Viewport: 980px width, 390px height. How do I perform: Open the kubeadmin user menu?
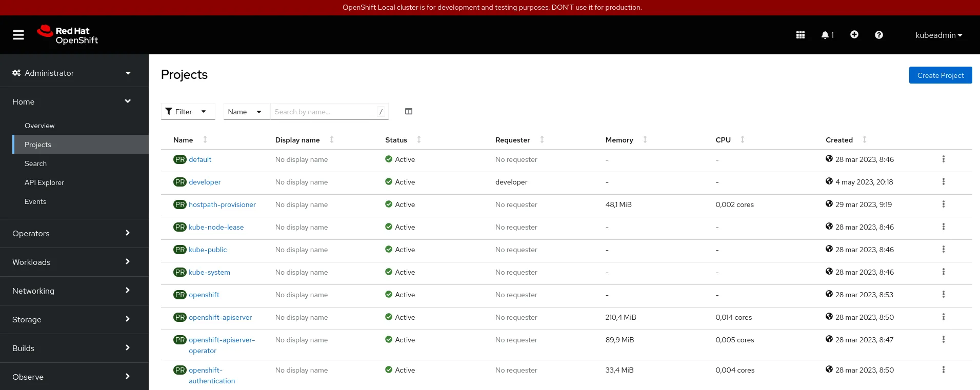[x=938, y=35]
